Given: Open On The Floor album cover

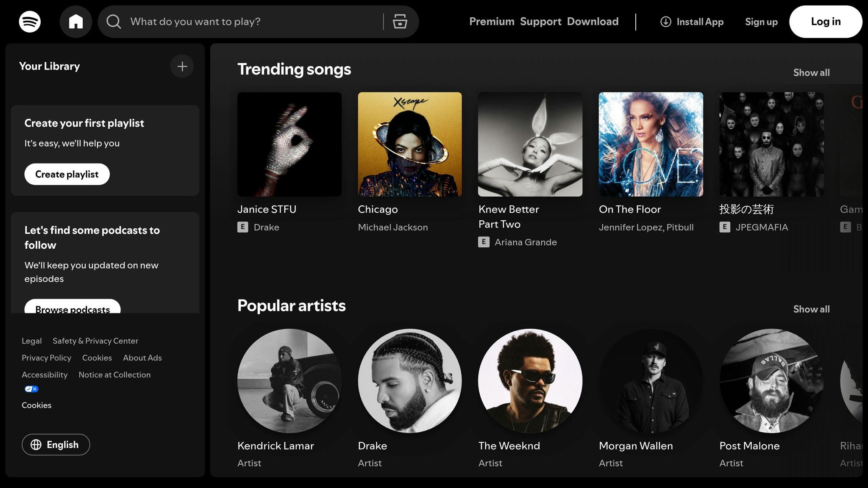Looking at the screenshot, I should point(651,144).
